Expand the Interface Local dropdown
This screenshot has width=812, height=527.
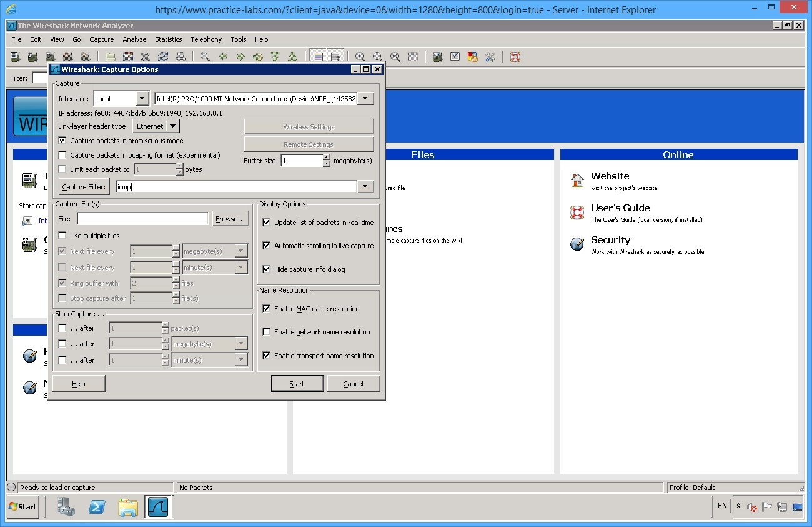pos(142,99)
